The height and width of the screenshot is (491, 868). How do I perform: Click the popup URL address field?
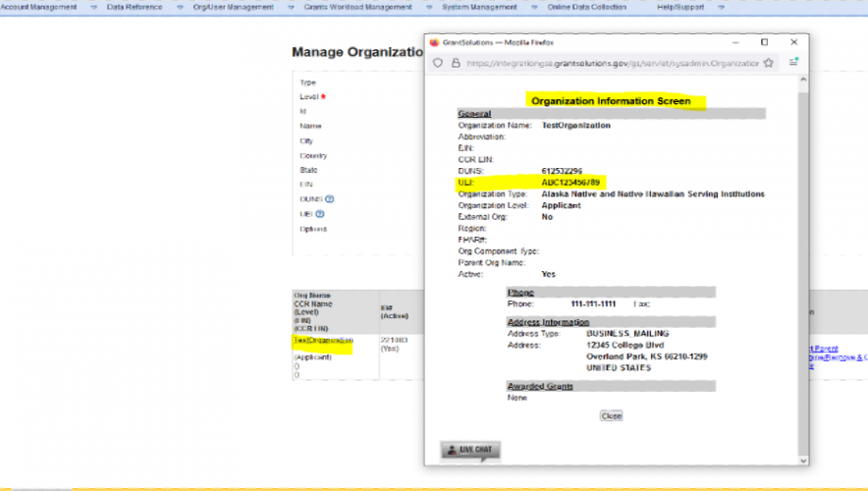point(611,62)
